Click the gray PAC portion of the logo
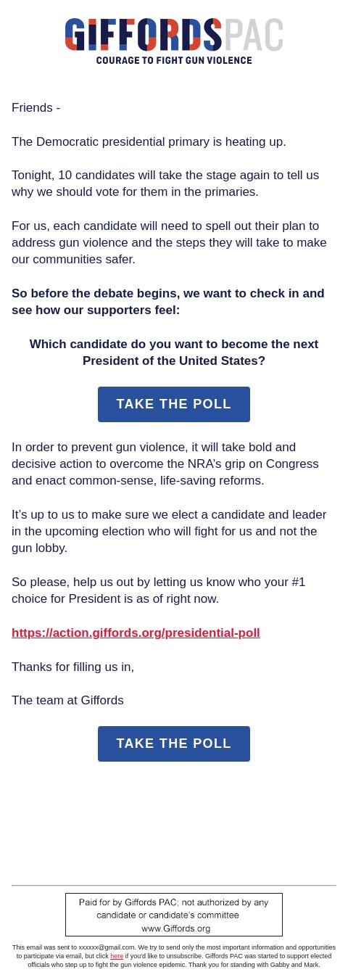Image resolution: width=348 pixels, height=980 pixels. point(253,35)
